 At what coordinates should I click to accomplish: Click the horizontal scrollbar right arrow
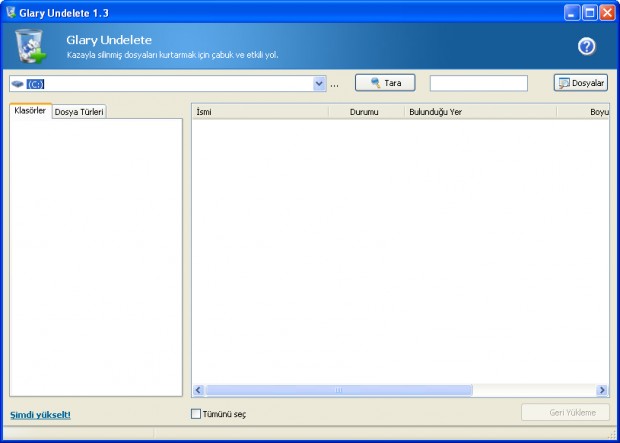[x=602, y=390]
